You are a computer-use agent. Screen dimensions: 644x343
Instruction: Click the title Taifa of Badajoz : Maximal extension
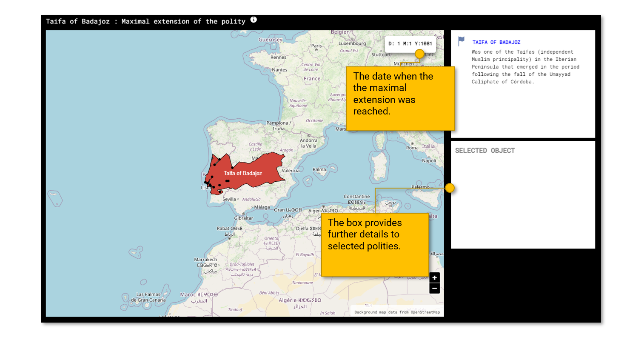[145, 21]
